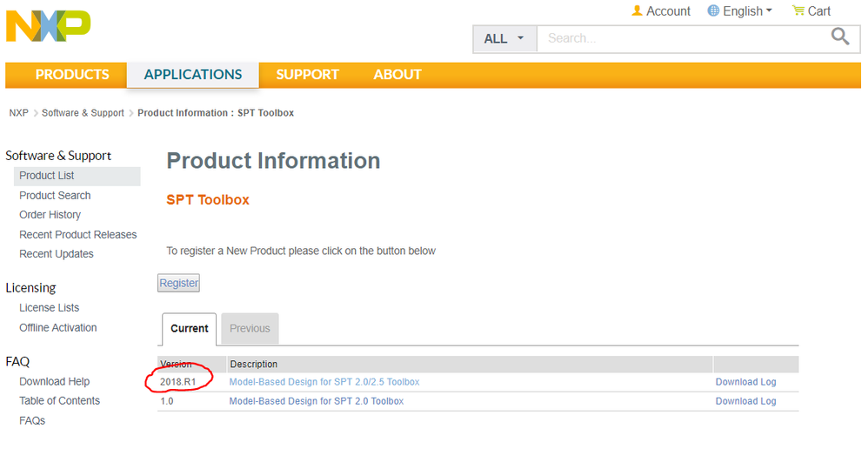Click the Software & Support breadcrumb
The height and width of the screenshot is (449, 868).
[83, 113]
